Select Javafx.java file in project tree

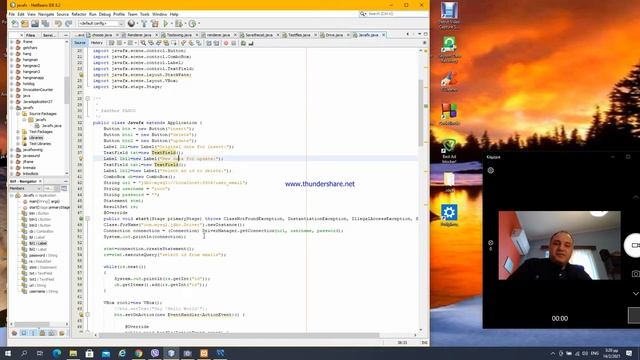pyautogui.click(x=51, y=126)
